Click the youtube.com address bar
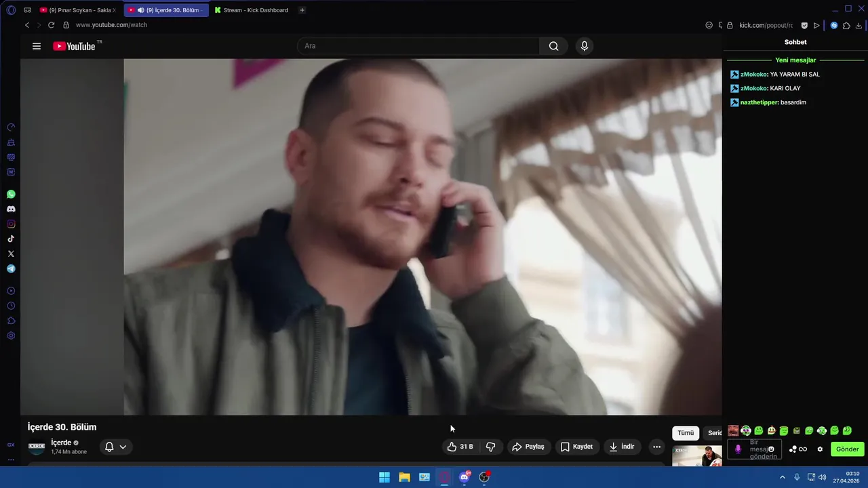Screen dimensions: 868x488 [x=111, y=25]
